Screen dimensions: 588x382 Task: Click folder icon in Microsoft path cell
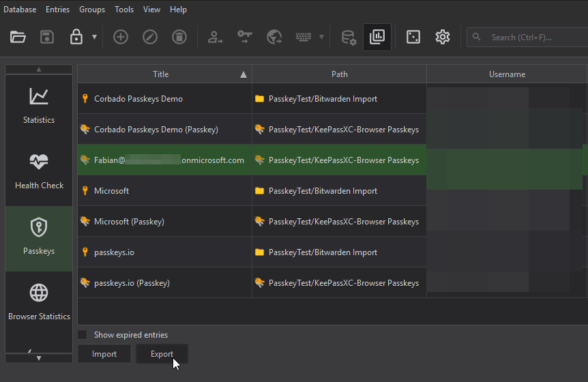[x=259, y=191]
